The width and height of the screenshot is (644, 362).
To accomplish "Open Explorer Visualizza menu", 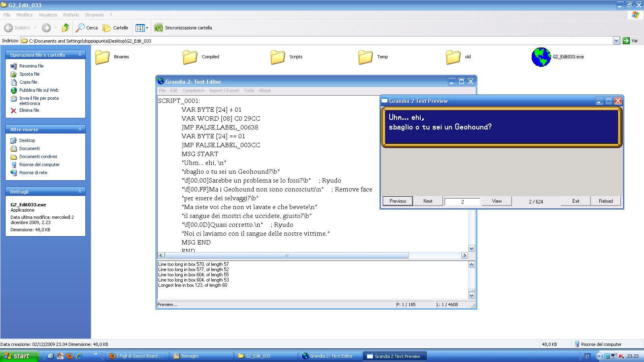I will [48, 15].
